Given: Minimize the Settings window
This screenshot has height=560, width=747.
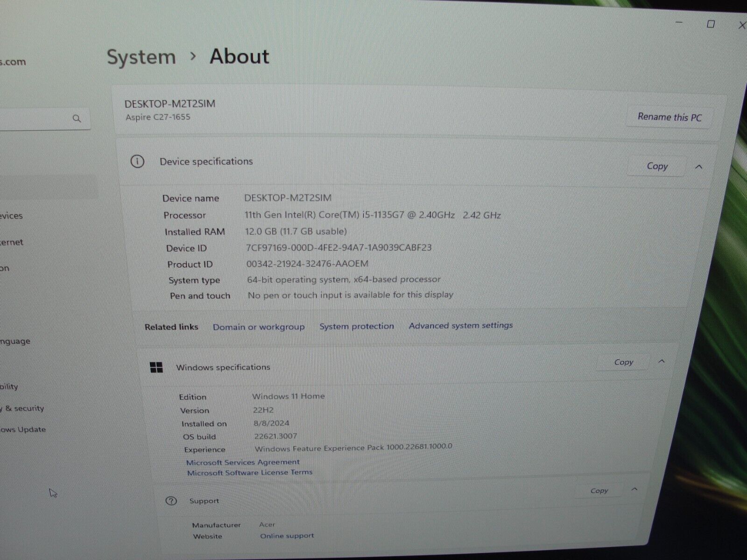Looking at the screenshot, I should pos(679,22).
